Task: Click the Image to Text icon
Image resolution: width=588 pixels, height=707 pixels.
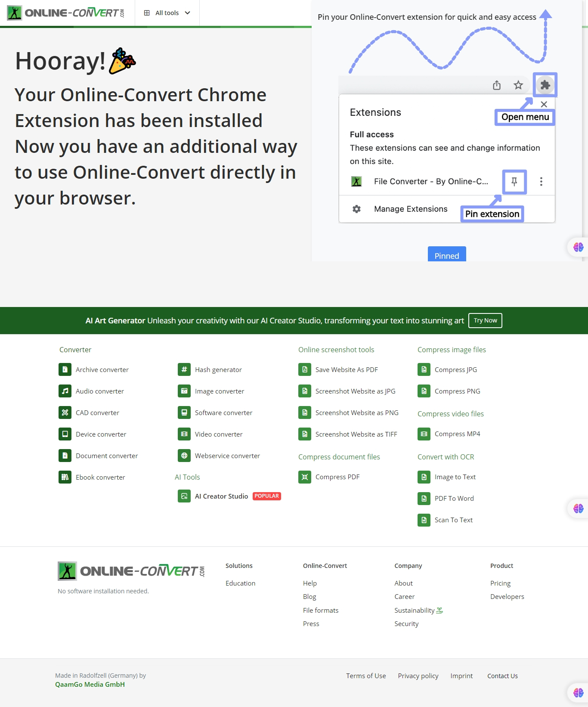Action: tap(424, 477)
